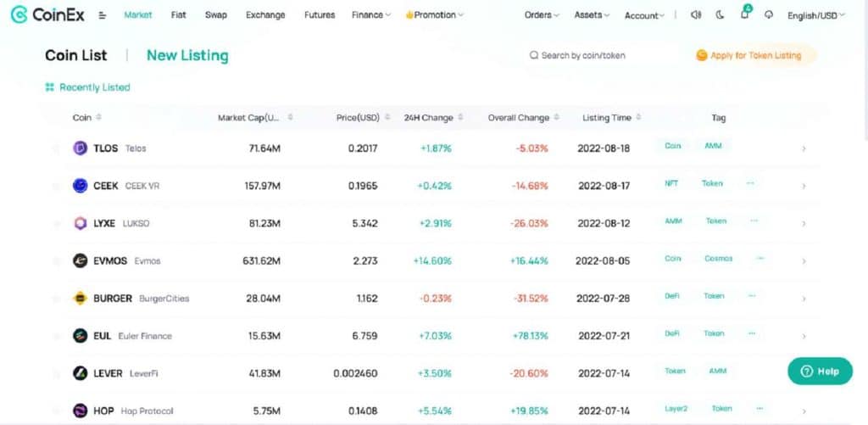This screenshot has height=425, width=868.
Task: Open the Swap menu item
Action: pos(216,15)
